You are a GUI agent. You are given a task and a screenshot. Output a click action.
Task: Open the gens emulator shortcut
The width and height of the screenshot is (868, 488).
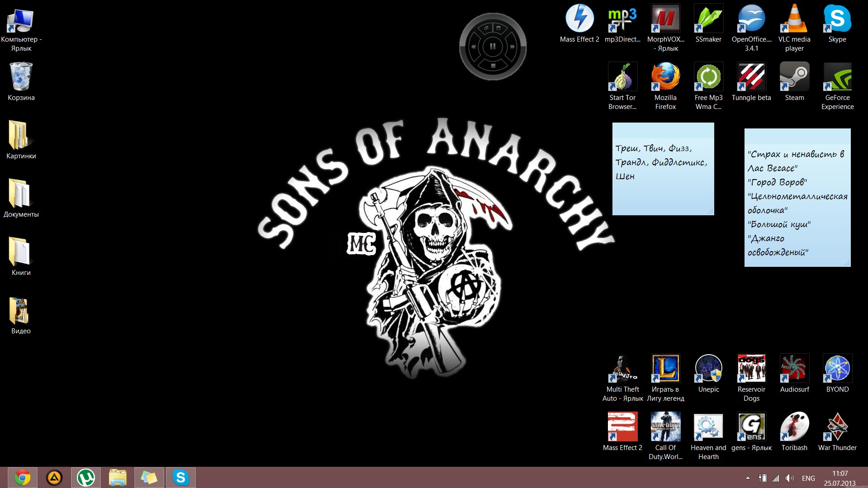(x=751, y=426)
